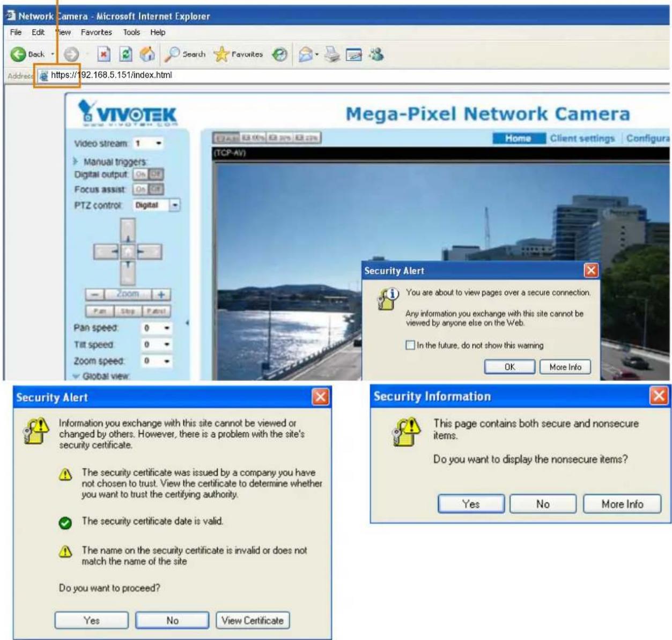The height and width of the screenshot is (640, 672).
Task: Open the File menu
Action: [x=16, y=32]
